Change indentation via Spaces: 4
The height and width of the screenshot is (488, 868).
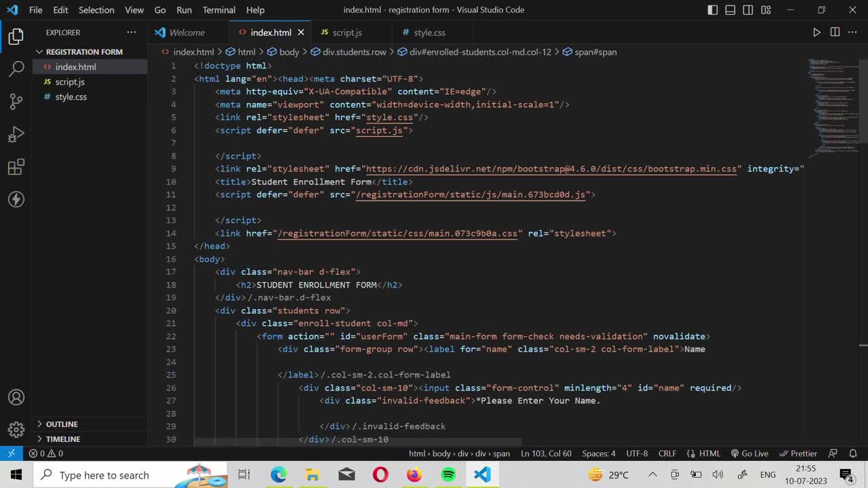click(x=599, y=453)
